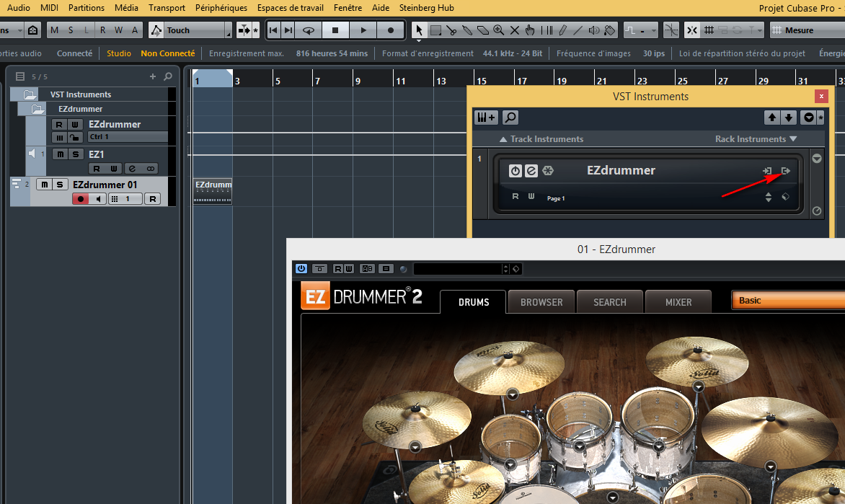Image resolution: width=845 pixels, height=504 pixels.
Task: Click Add Track Instrument button in VST panel
Action: (x=486, y=117)
